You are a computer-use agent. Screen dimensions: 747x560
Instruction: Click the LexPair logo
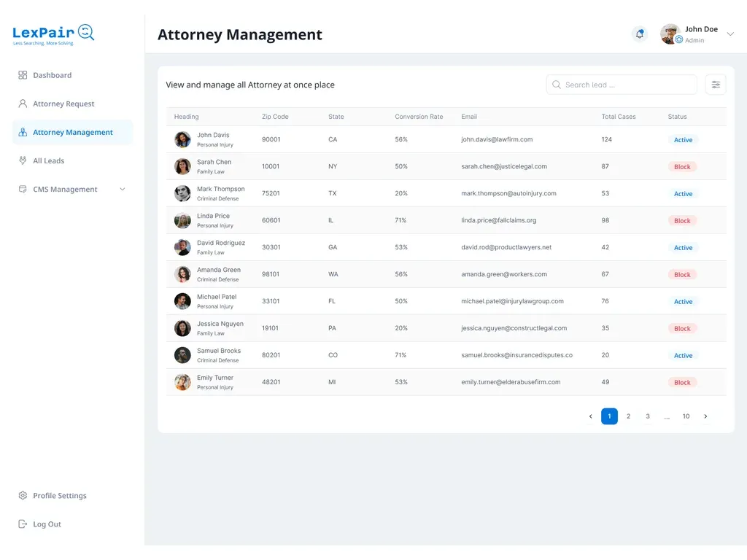53,34
